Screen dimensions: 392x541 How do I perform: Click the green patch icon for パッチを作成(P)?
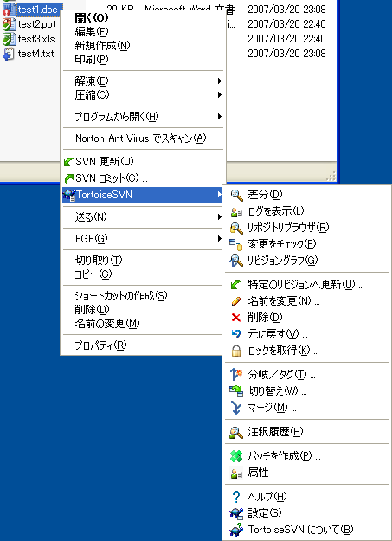(236, 456)
